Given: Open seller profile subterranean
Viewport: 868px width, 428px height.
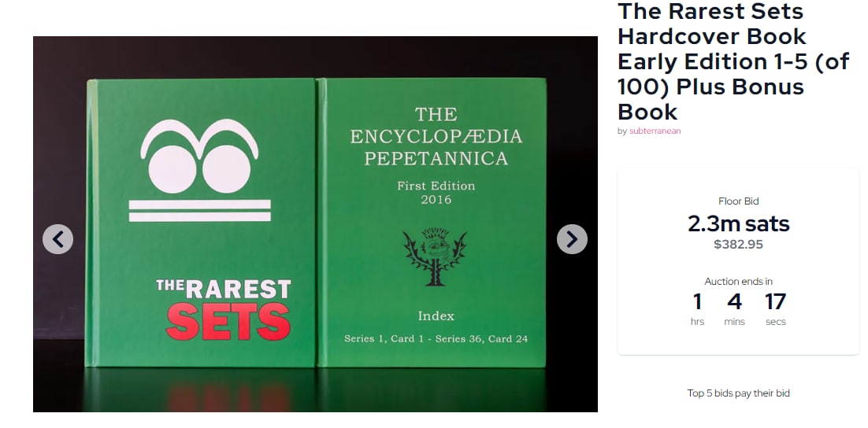Looking at the screenshot, I should [x=655, y=131].
